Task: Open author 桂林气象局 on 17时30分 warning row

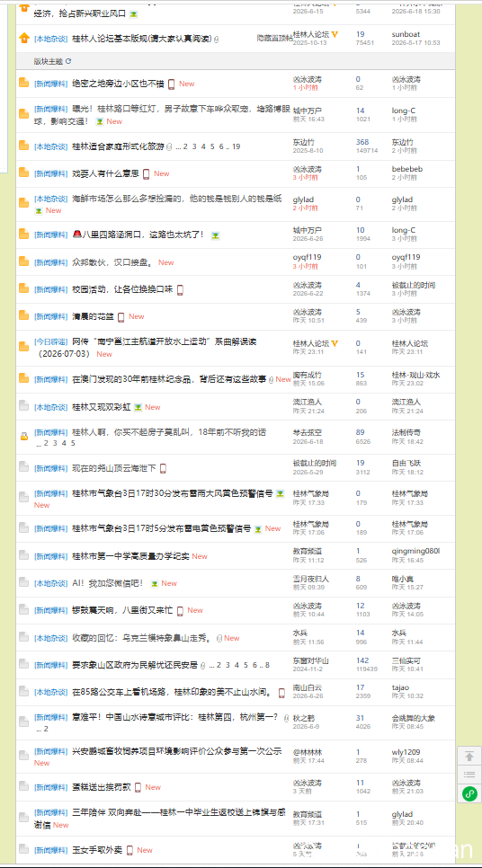Action: point(311,493)
